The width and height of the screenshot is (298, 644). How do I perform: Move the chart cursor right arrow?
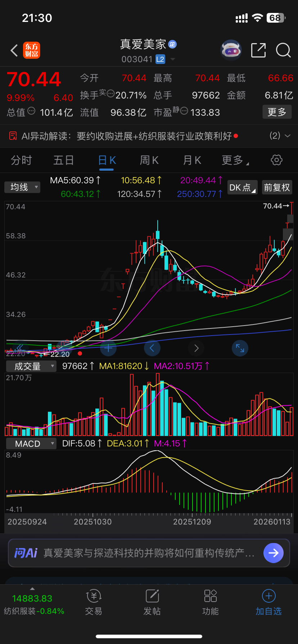pyautogui.click(x=196, y=348)
